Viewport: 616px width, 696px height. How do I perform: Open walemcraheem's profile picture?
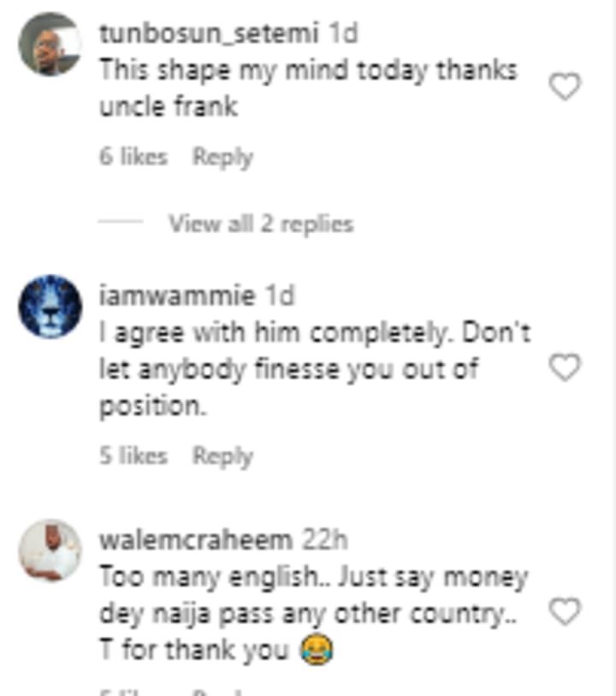click(50, 550)
